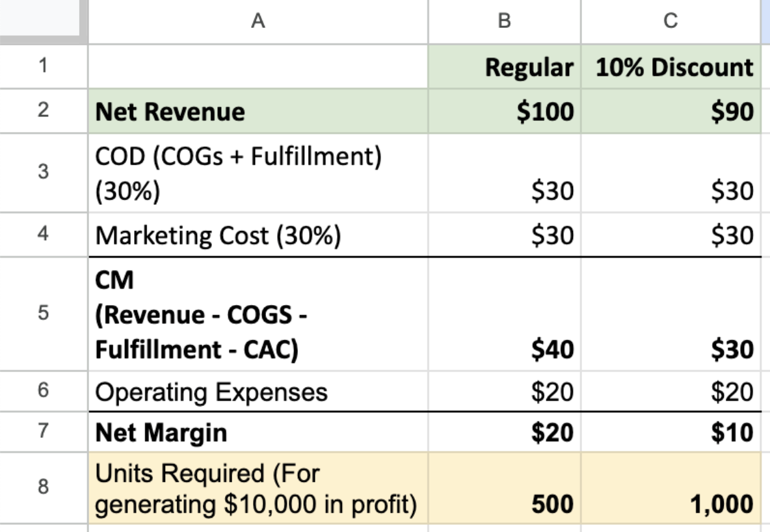Select row 3 header
Image resolution: width=770 pixels, height=532 pixels.
(43, 172)
